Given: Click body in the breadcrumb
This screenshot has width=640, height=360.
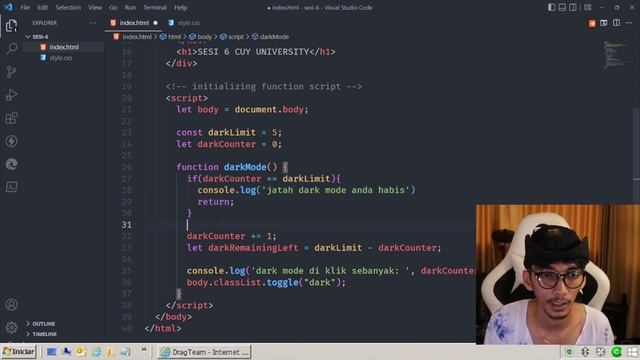Looking at the screenshot, I should (200, 37).
